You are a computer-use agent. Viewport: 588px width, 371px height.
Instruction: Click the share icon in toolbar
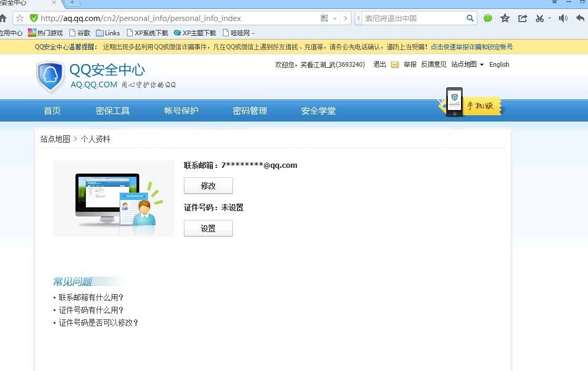pyautogui.click(x=522, y=18)
